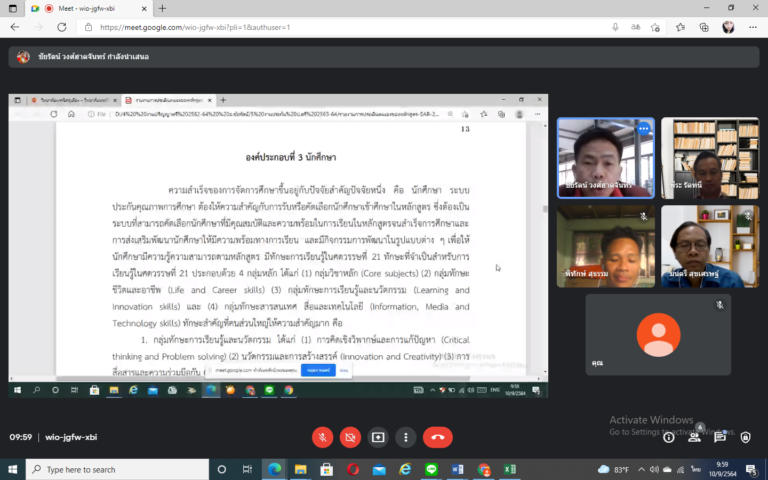Screen dimensions: 768x480
Task: Open Microsoft Word from the taskbar
Action: [458, 469]
